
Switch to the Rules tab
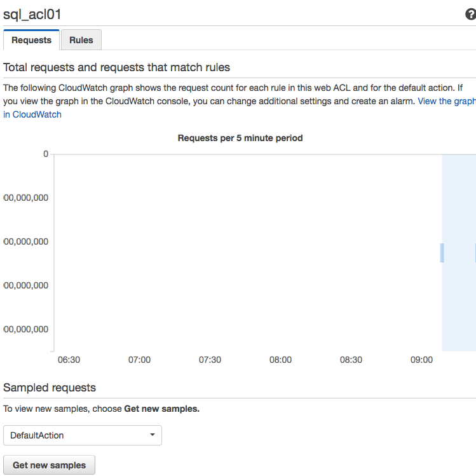tap(81, 40)
